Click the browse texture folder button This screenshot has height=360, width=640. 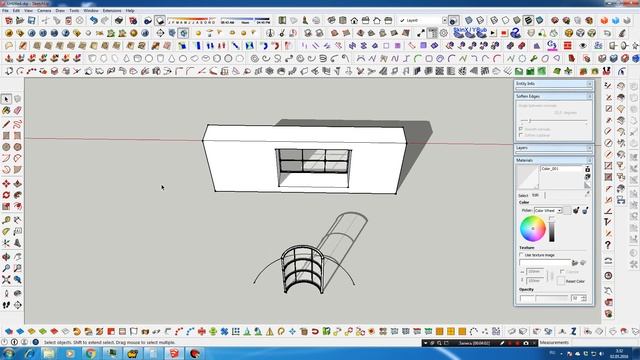click(x=575, y=263)
